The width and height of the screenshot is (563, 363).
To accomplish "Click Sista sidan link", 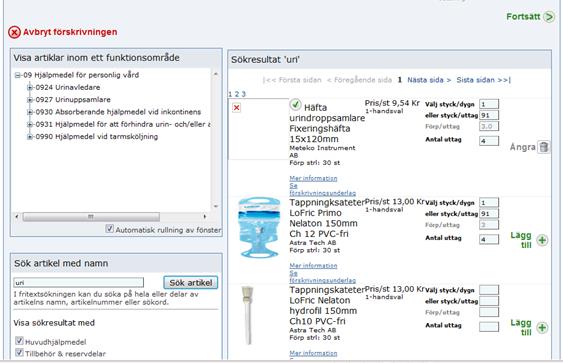I will [x=483, y=80].
